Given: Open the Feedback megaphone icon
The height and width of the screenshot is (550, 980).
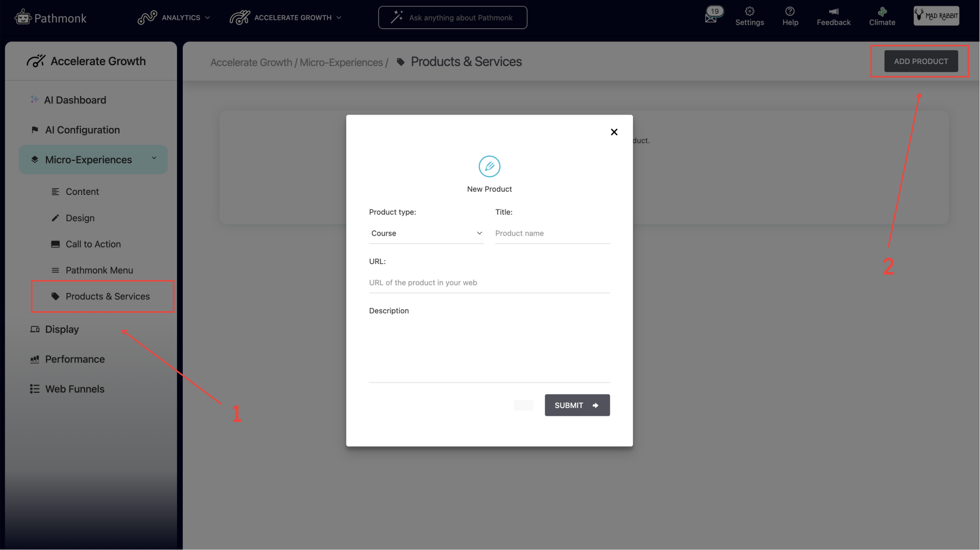Looking at the screenshot, I should tap(833, 12).
